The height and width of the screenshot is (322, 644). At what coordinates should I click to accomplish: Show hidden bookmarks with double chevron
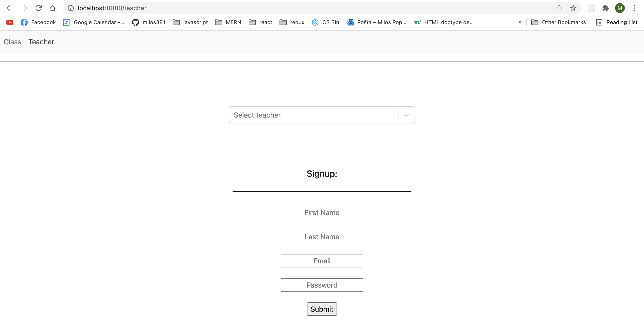tap(520, 22)
